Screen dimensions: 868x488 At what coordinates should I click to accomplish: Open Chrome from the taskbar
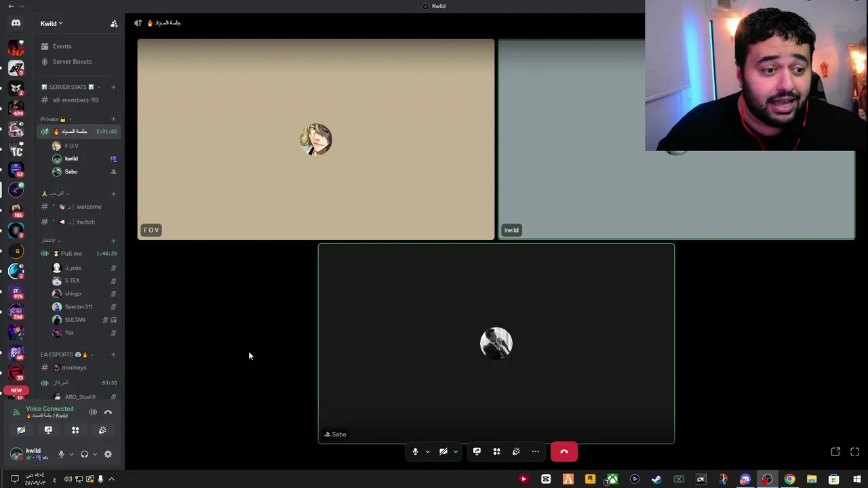coord(789,479)
